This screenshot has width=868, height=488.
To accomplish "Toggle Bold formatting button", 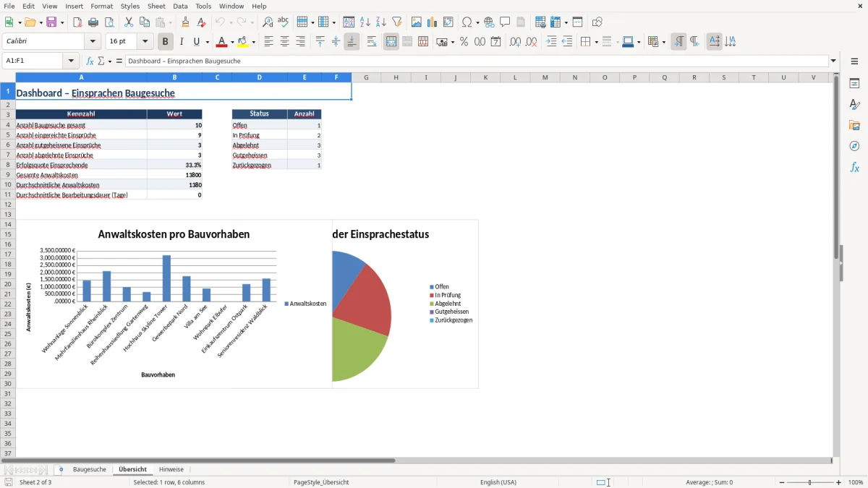I will [165, 42].
